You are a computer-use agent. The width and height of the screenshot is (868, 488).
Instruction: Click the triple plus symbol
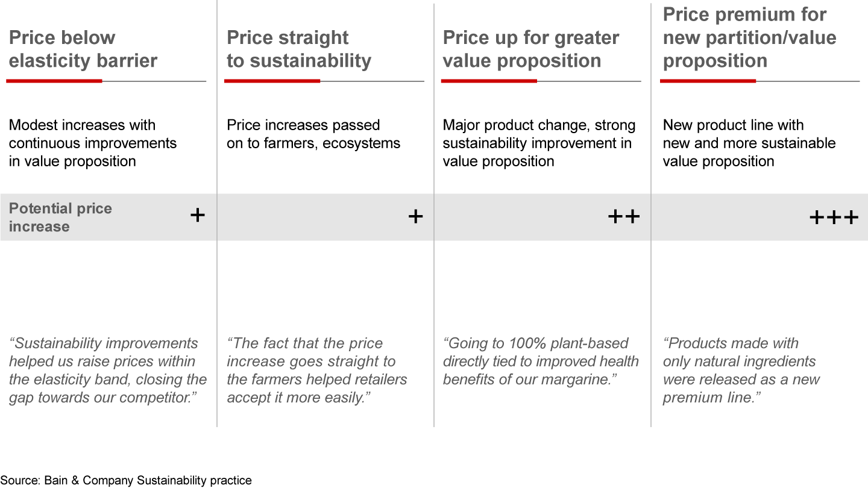(833, 217)
